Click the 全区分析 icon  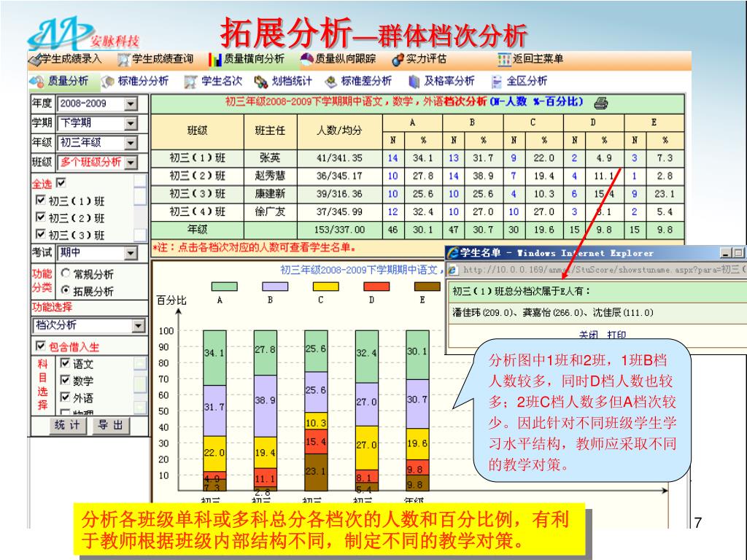(x=496, y=82)
